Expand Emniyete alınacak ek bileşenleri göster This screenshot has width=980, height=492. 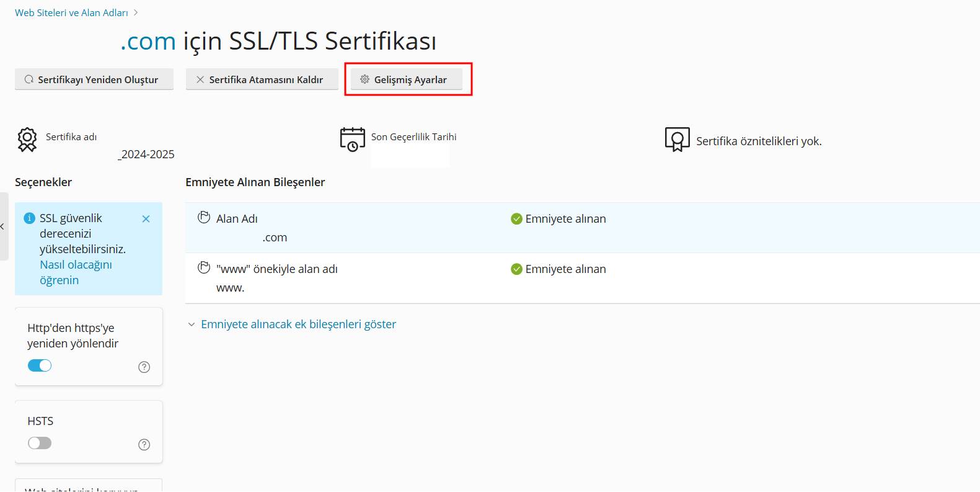[x=298, y=324]
